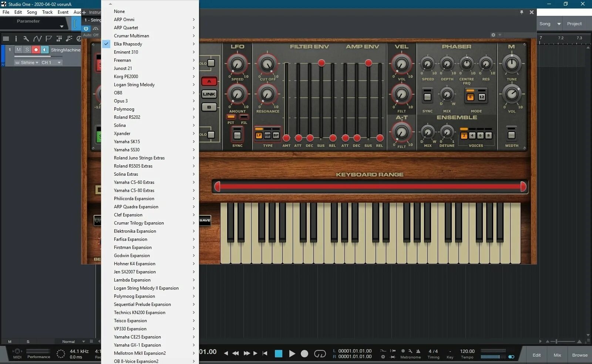This screenshot has height=364, width=592.
Task: Select the HP filter type
Action: point(268,135)
